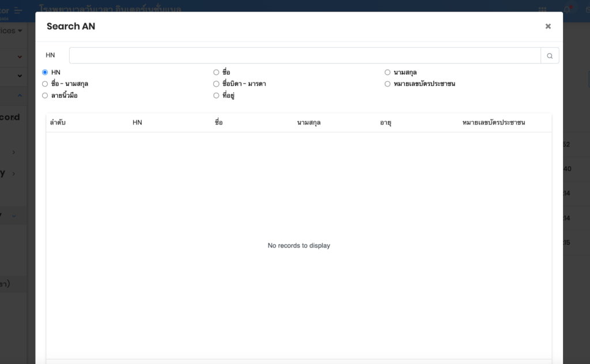Click the ลำดับ column header

tap(58, 123)
